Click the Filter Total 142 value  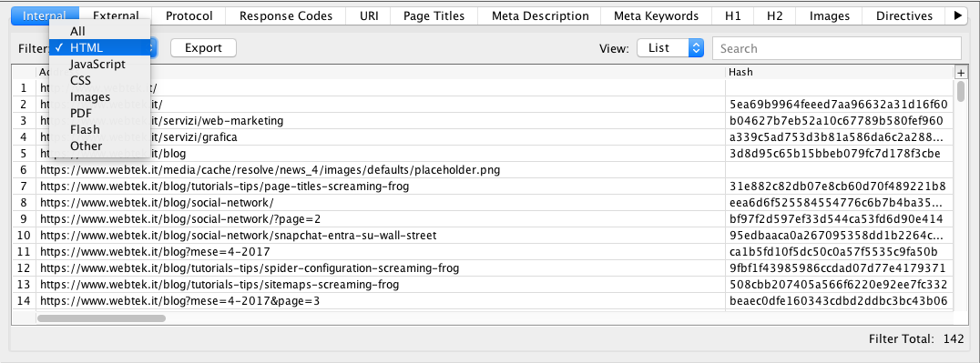click(954, 339)
